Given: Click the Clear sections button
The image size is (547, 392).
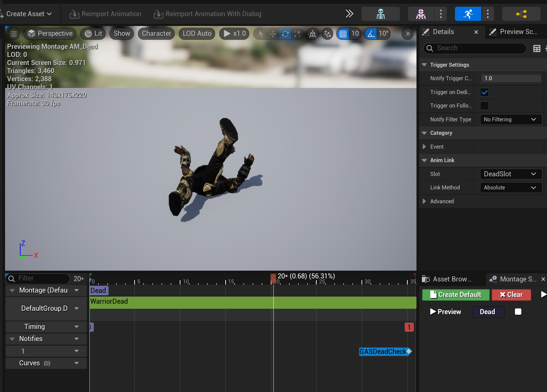Looking at the screenshot, I should [x=511, y=295].
